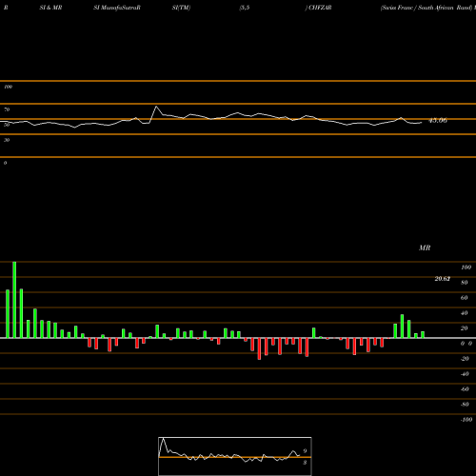Click the '(5,5' parameter text
Viewport: 476px width, 476px height.
click(x=245, y=8)
